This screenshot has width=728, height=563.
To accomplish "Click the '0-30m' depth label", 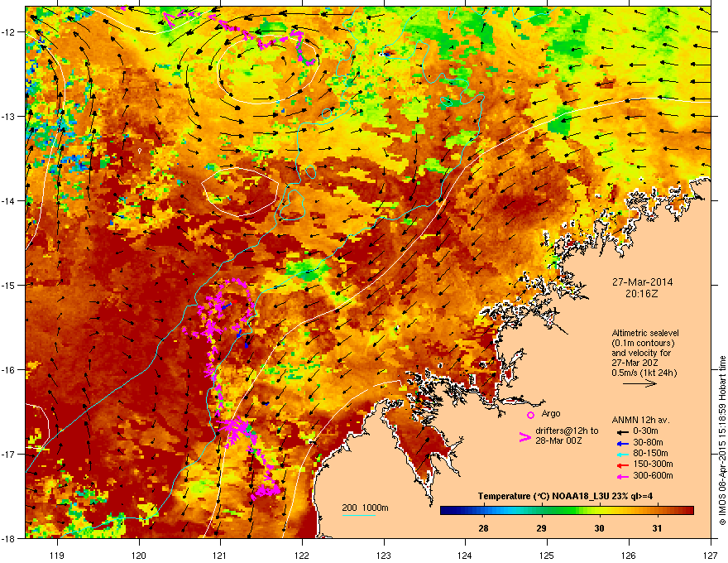I will (645, 431).
